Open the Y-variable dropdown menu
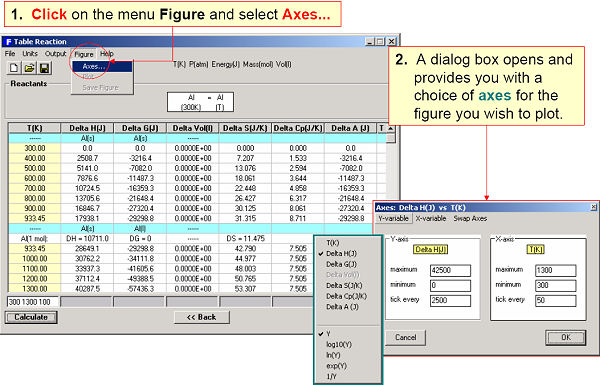Image resolution: width=600 pixels, height=385 pixels. click(x=393, y=219)
